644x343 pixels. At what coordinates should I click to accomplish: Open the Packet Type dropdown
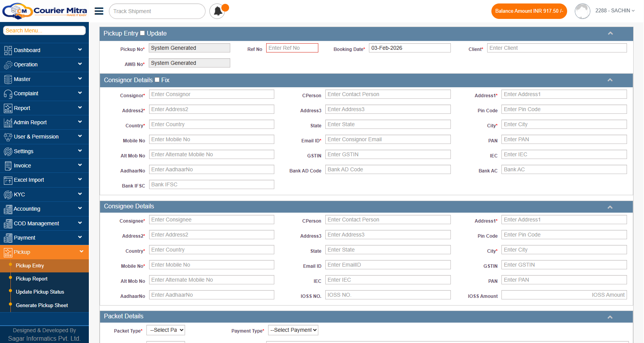(166, 330)
